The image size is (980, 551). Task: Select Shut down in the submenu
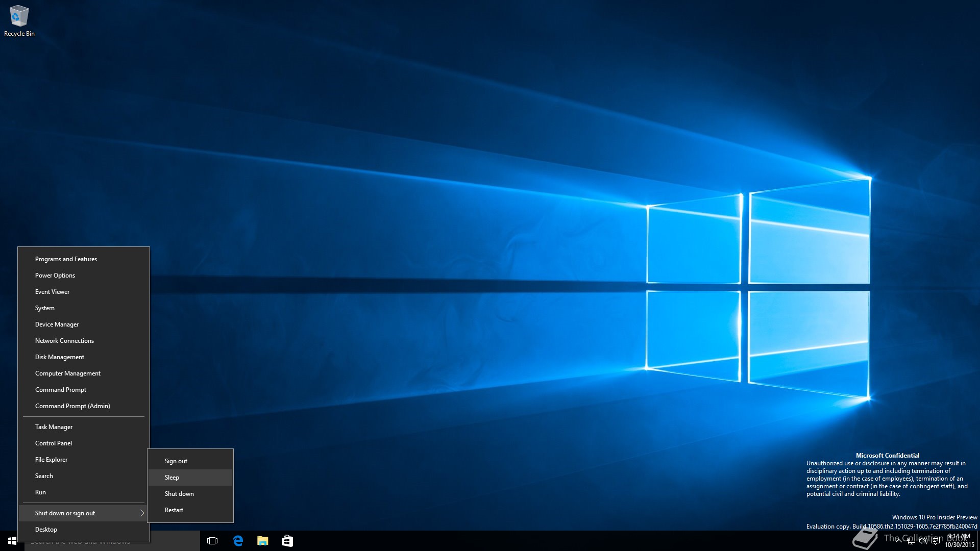(x=190, y=494)
